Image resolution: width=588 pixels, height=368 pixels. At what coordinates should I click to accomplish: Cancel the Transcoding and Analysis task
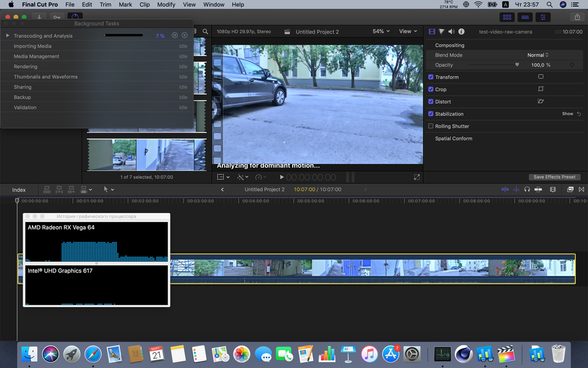coord(184,36)
